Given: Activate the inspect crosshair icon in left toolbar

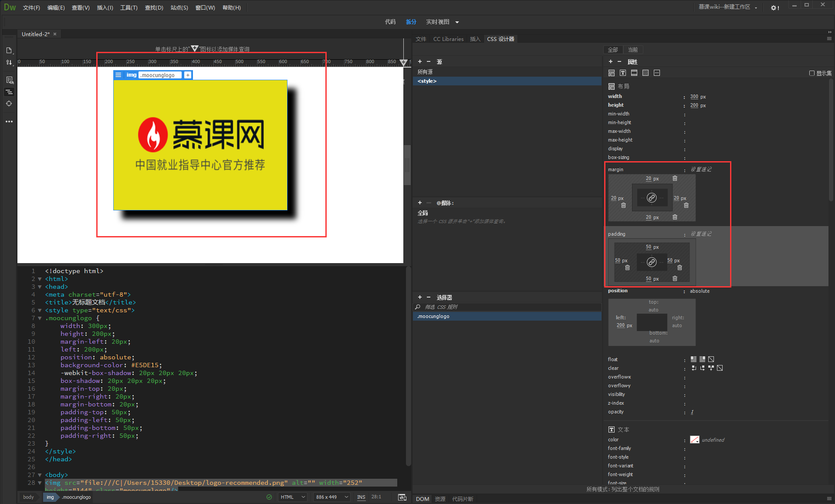Looking at the screenshot, I should point(9,104).
